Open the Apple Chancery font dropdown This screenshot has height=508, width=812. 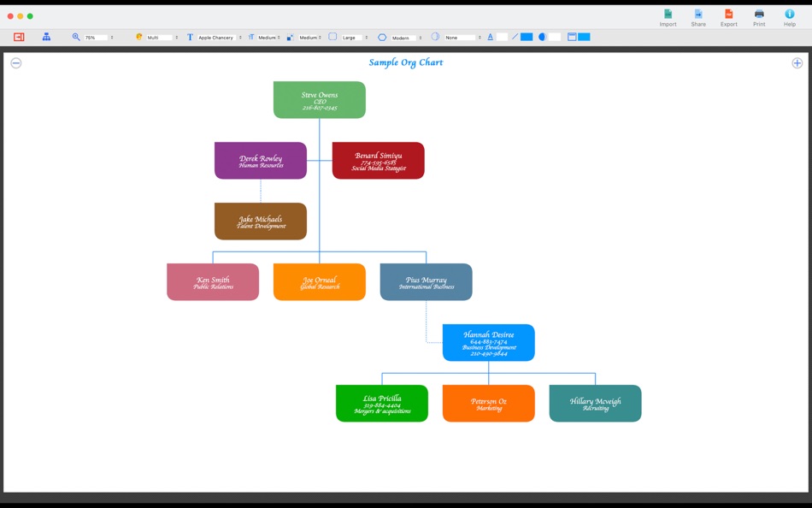219,38
